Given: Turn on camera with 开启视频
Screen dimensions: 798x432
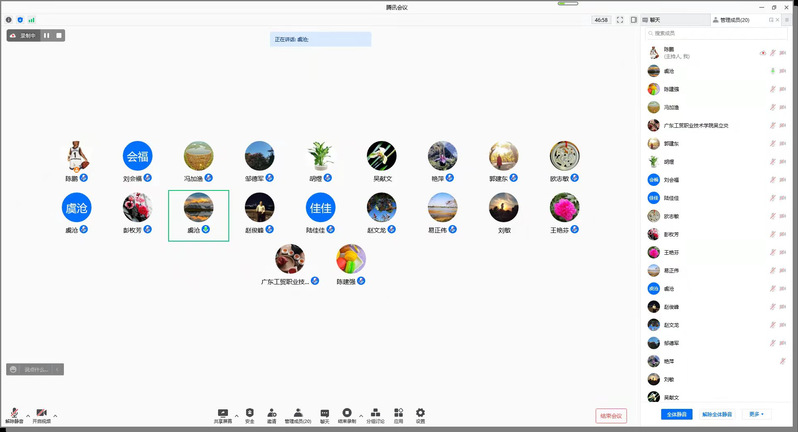Looking at the screenshot, I should (41, 415).
